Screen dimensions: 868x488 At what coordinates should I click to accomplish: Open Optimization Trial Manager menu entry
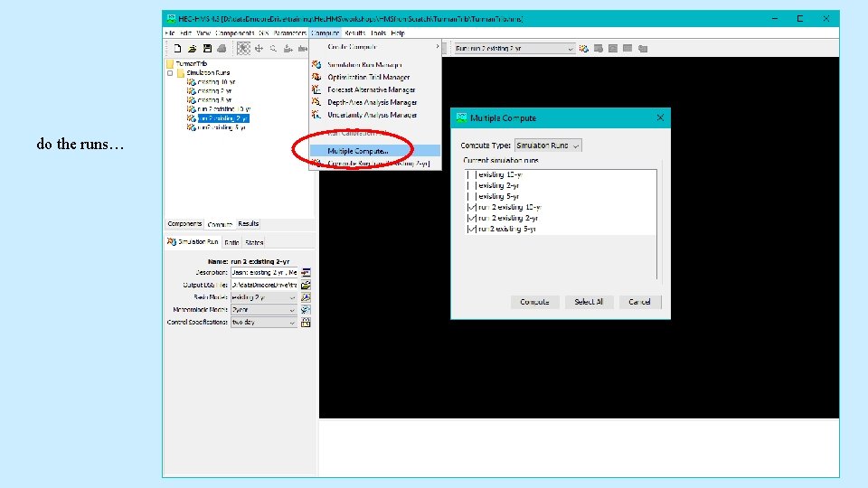(368, 77)
